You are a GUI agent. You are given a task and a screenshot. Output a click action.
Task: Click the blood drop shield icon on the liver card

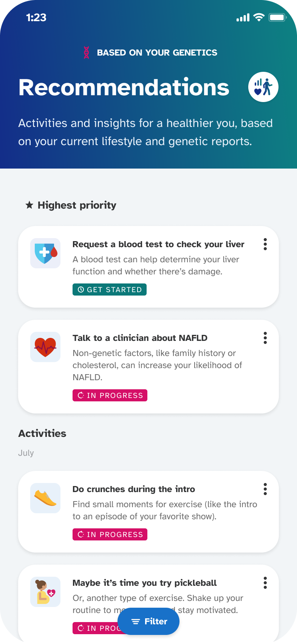tap(45, 253)
